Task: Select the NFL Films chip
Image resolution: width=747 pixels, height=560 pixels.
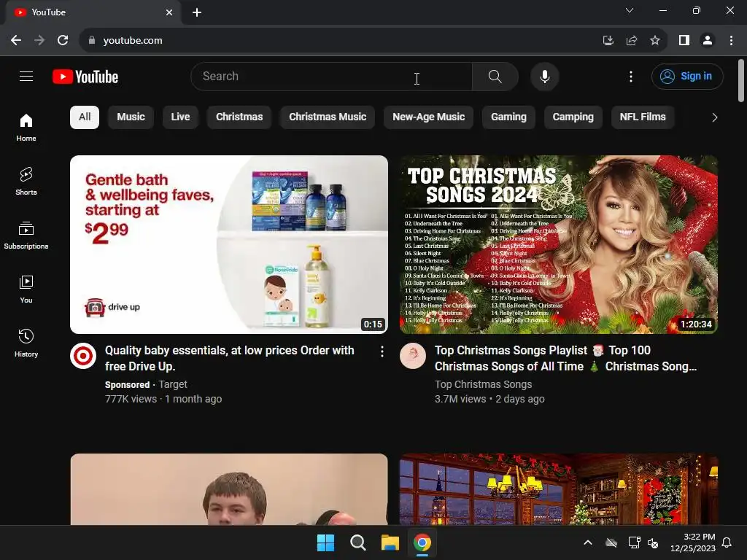Action: (x=643, y=117)
